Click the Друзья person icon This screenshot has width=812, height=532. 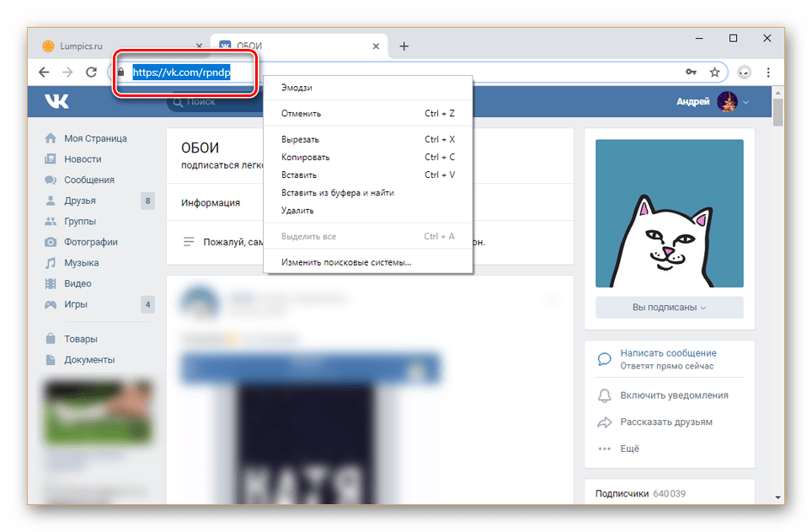(x=51, y=201)
